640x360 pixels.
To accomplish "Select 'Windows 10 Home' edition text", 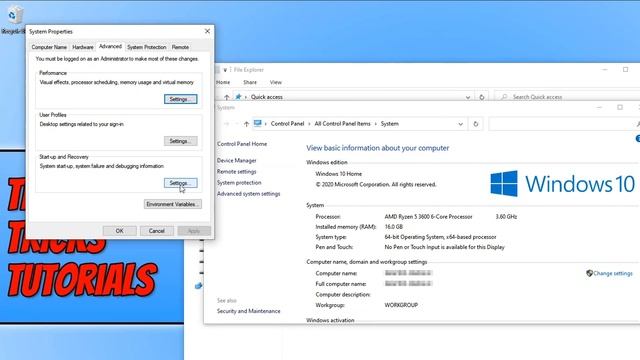I will pos(338,174).
